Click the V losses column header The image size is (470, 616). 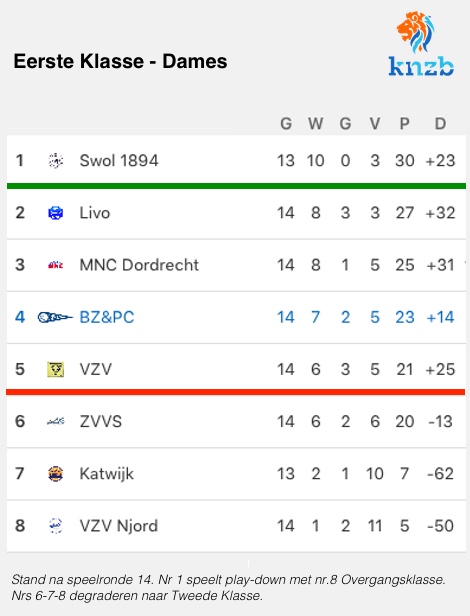pos(375,124)
